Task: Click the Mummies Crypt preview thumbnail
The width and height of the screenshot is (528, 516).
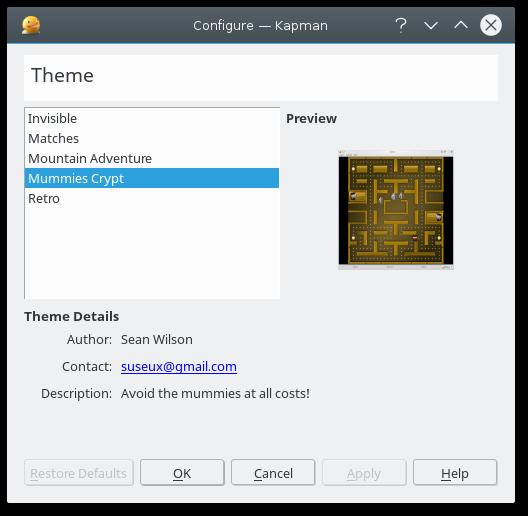Action: coord(396,210)
